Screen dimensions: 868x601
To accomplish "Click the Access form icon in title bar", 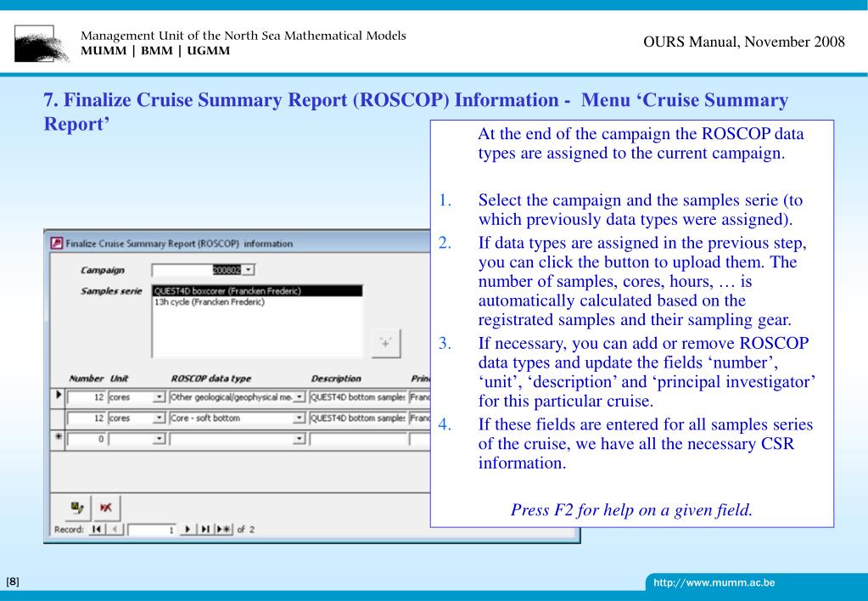I will (x=57, y=243).
